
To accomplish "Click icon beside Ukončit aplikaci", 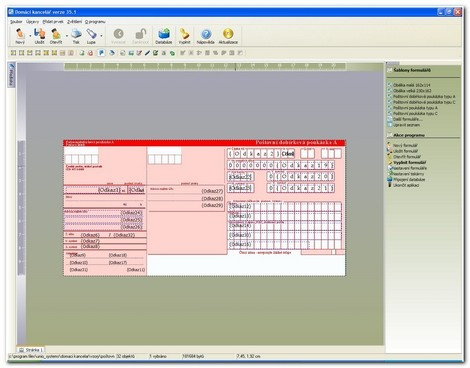I will [389, 185].
